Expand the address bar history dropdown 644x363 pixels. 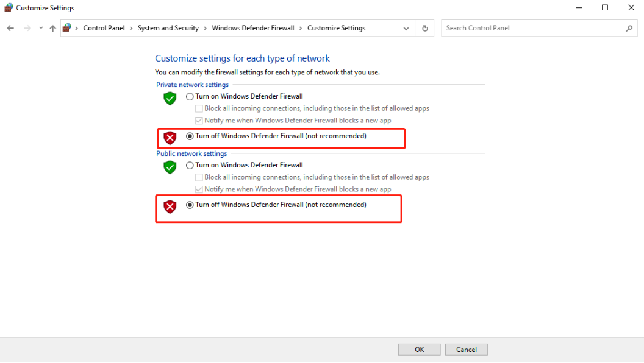pos(406,28)
